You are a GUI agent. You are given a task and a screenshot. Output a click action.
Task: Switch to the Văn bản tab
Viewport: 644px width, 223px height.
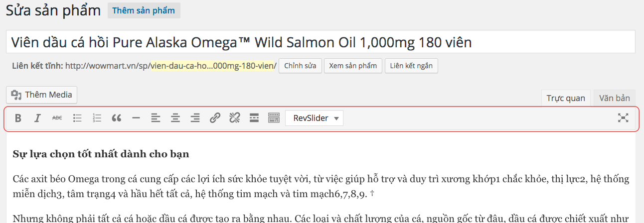pos(615,98)
